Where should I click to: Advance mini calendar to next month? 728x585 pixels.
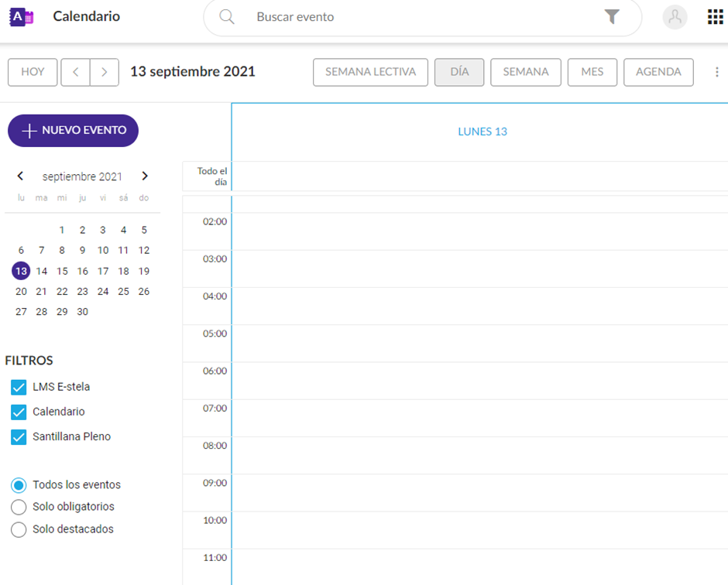pos(145,176)
